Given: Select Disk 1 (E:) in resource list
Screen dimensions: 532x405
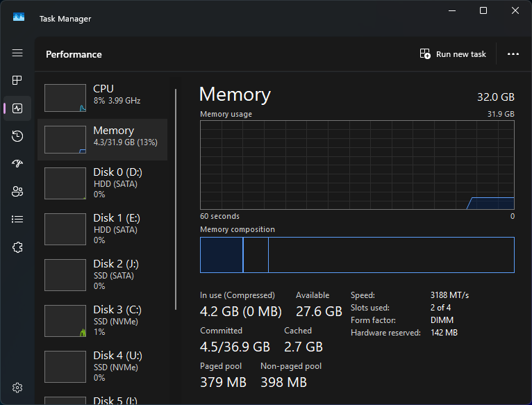Looking at the screenshot, I should (x=102, y=229).
